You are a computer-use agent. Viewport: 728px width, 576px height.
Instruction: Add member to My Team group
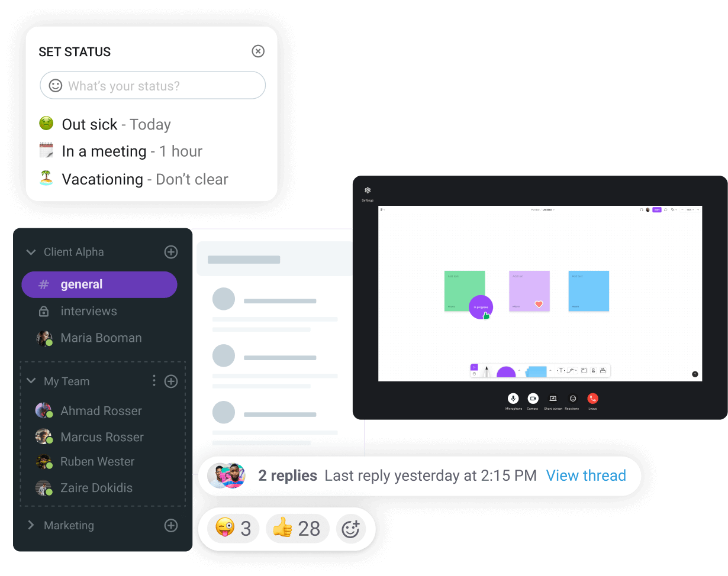170,381
